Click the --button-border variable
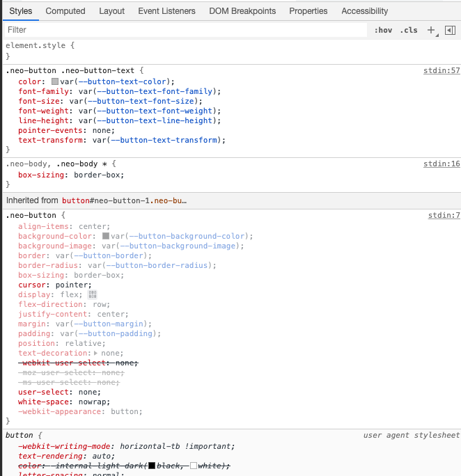Screen dimensions: 461x476 [109, 255]
